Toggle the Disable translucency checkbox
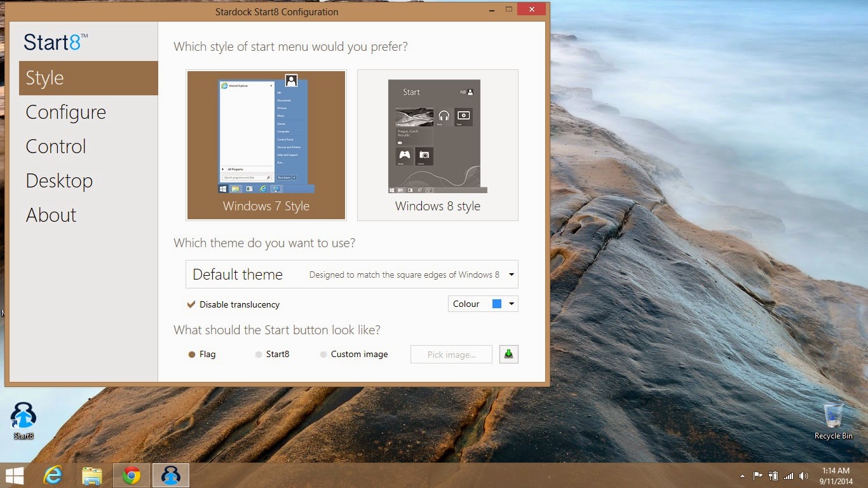868x488 pixels. (233, 304)
